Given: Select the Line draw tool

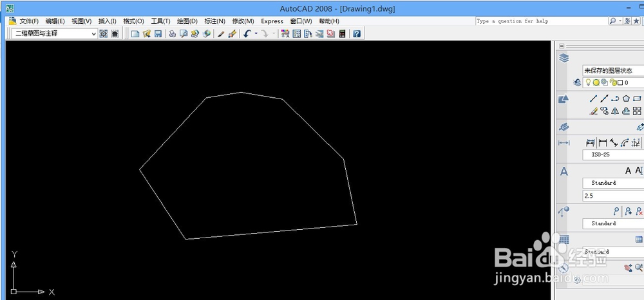Looking at the screenshot, I should 594,98.
